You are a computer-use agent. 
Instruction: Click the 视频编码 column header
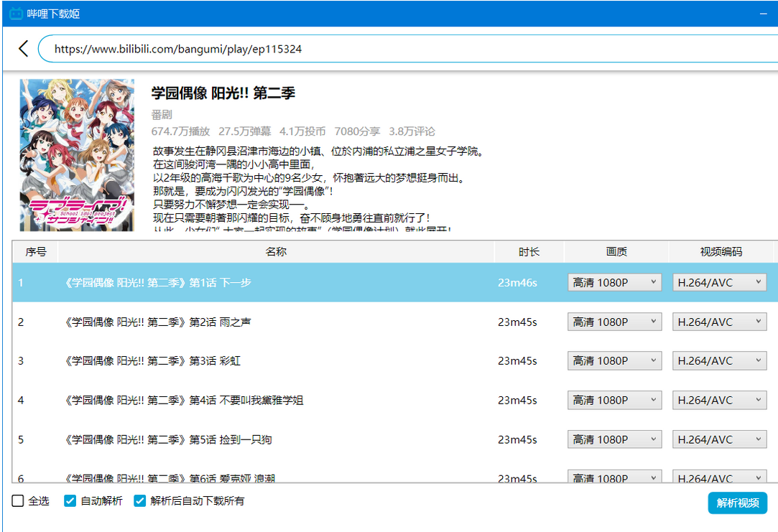721,252
